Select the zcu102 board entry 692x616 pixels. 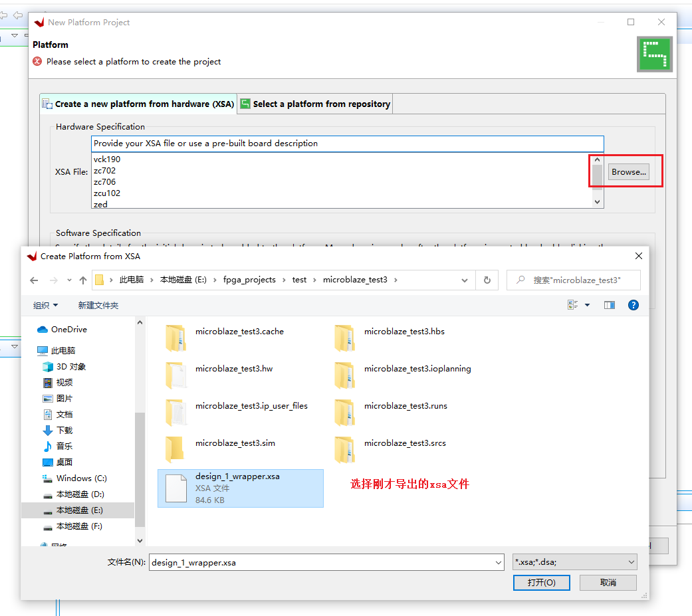[107, 193]
